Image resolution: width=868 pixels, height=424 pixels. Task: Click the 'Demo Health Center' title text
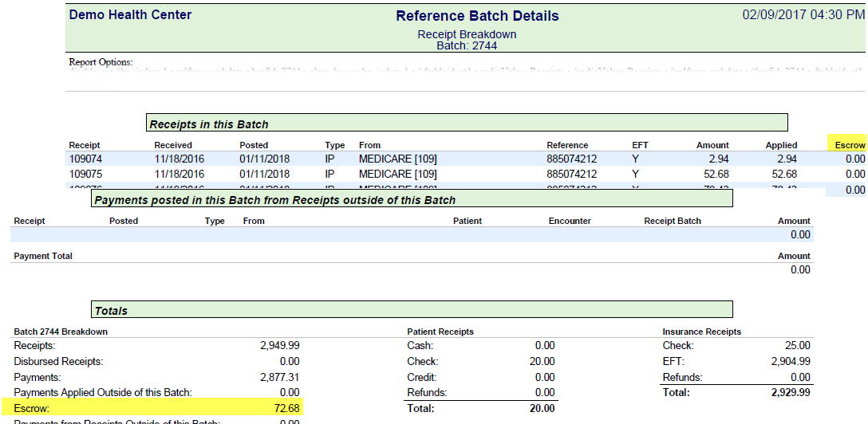(130, 15)
